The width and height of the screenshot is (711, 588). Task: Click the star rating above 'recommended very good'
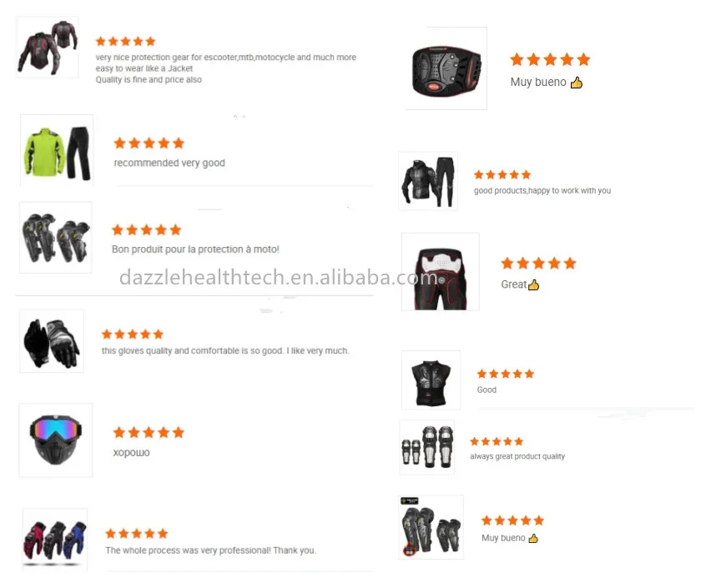pos(149,143)
